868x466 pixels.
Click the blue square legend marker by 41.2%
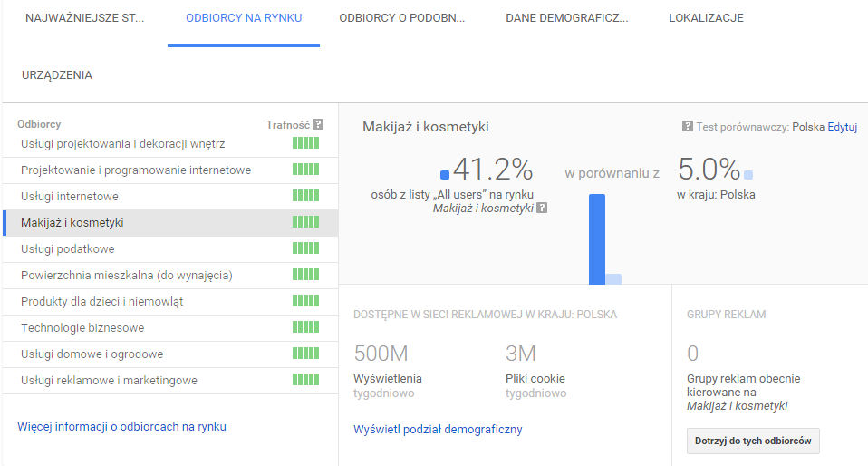point(445,175)
